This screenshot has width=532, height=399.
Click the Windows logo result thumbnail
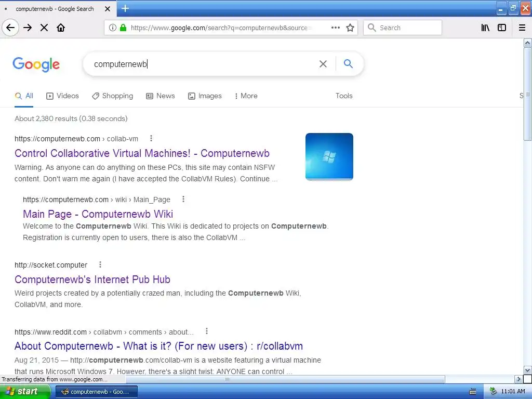(x=329, y=156)
